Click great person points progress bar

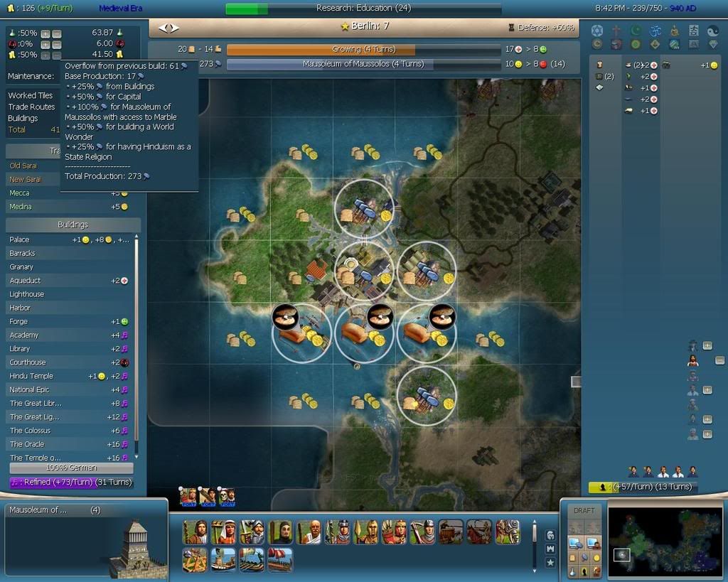(x=643, y=487)
